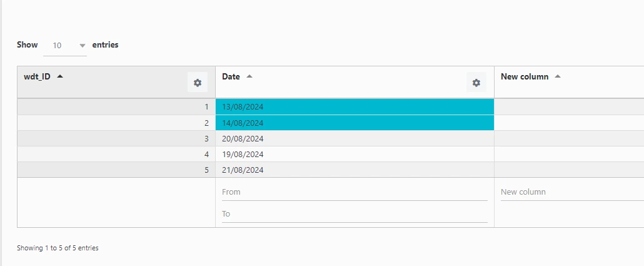Click the 'Showing 1 to 5 of 5 entries' text

coord(58,248)
